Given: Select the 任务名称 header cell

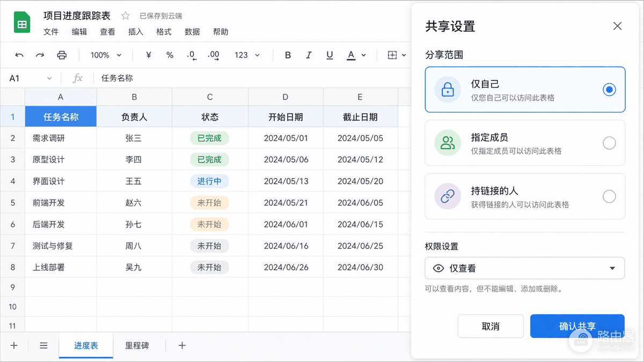Looking at the screenshot, I should (x=61, y=117).
